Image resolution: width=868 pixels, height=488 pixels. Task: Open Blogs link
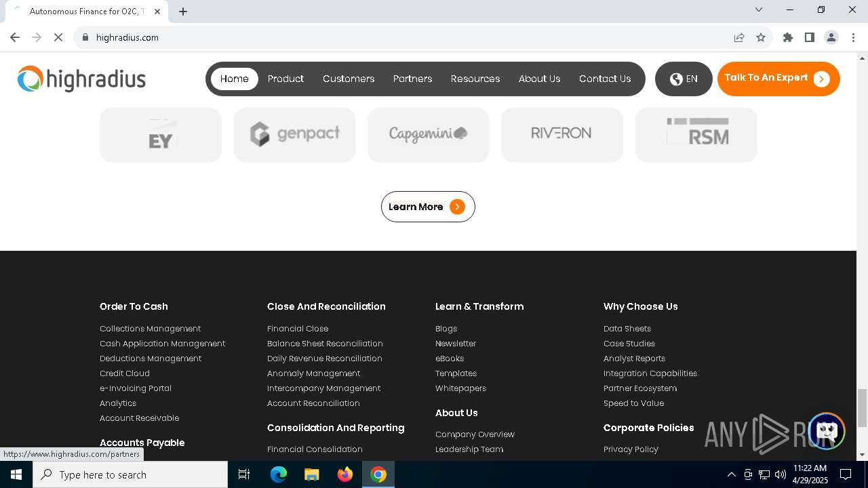pyautogui.click(x=446, y=329)
